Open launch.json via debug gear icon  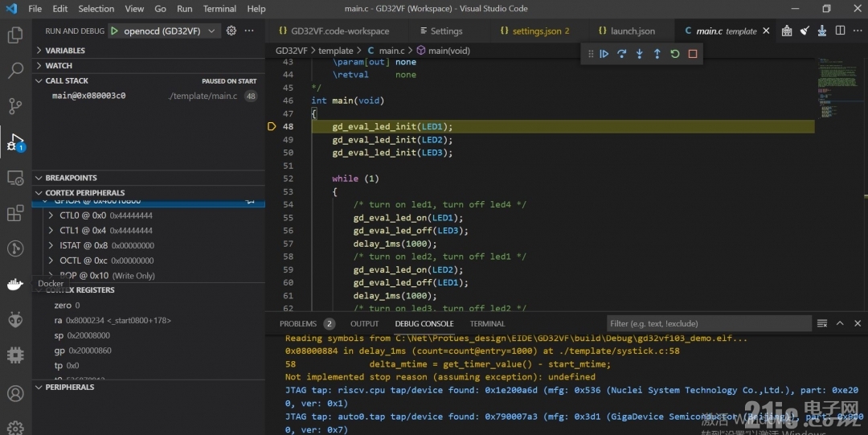pyautogui.click(x=231, y=31)
